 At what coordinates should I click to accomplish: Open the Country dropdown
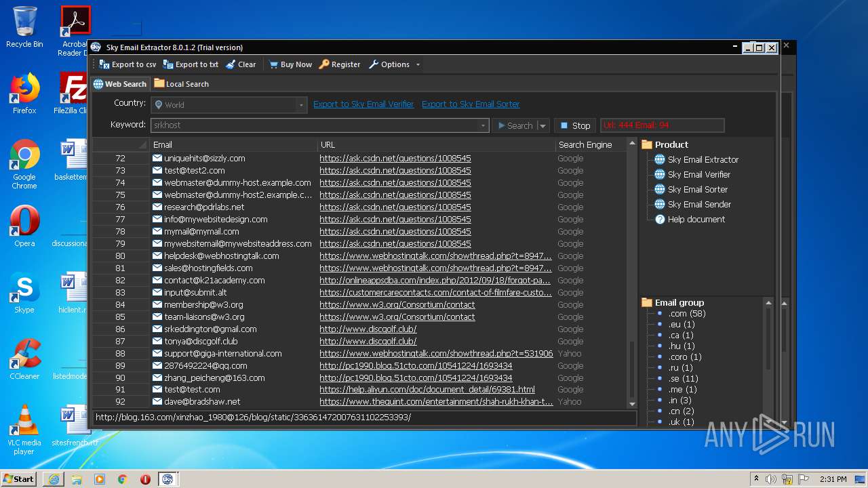pos(229,105)
